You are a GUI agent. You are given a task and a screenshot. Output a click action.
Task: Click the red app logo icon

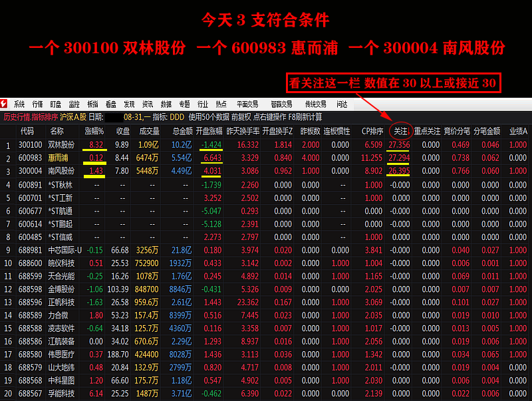point(5,104)
